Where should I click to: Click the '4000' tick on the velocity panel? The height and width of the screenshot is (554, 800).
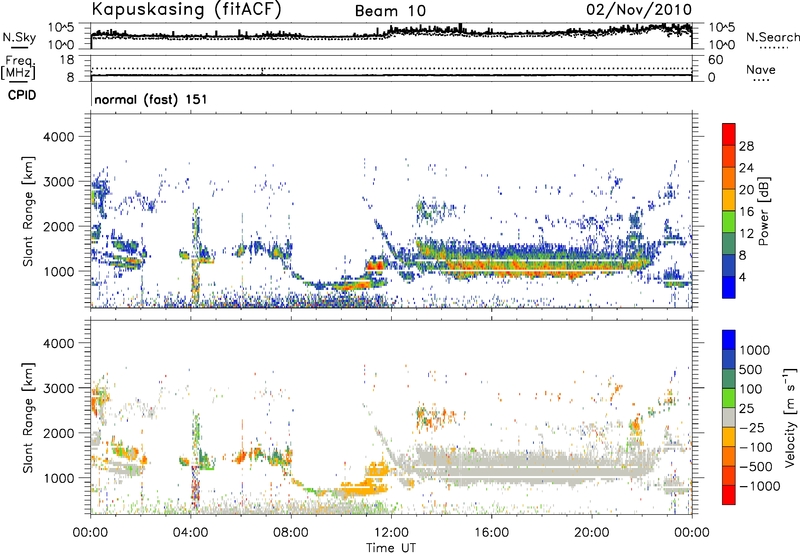59,343
